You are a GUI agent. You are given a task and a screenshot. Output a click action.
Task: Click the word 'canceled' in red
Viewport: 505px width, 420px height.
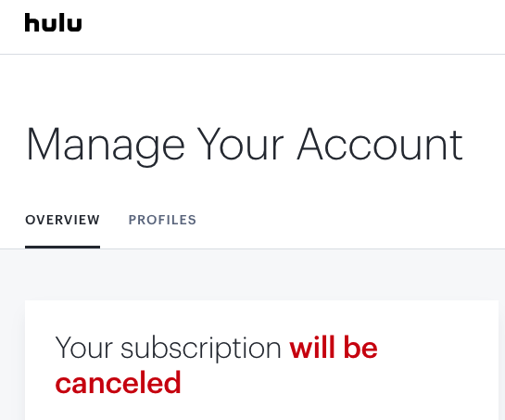[x=118, y=383]
